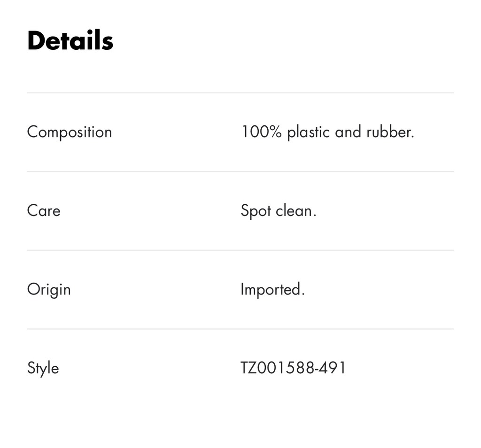Click the word "plastic"
Image resolution: width=481 pixels, height=448 pixels.
coord(308,132)
